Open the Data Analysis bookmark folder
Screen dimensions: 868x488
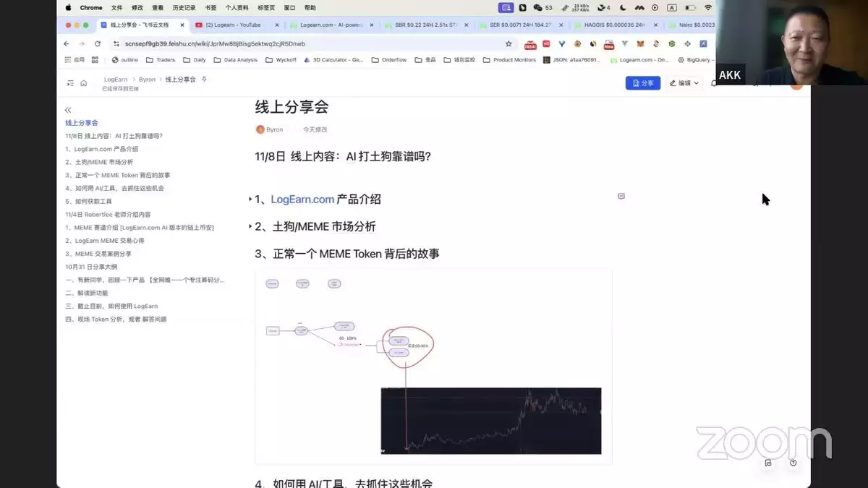click(x=235, y=60)
